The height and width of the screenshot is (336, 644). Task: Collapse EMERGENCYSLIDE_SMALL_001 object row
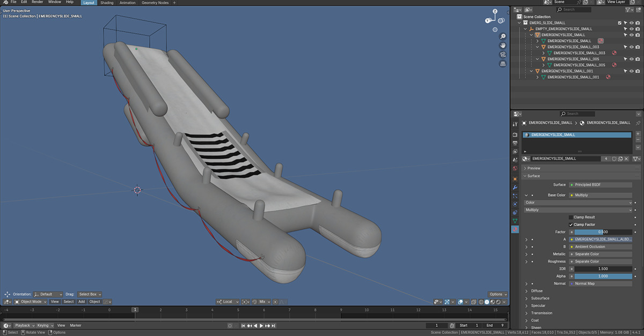pyautogui.click(x=531, y=71)
